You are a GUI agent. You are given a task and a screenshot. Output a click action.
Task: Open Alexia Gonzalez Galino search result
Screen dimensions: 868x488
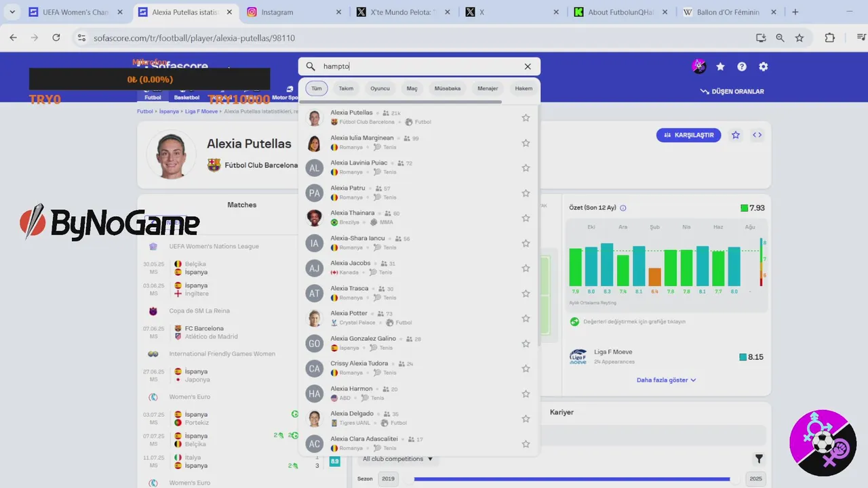pos(418,343)
